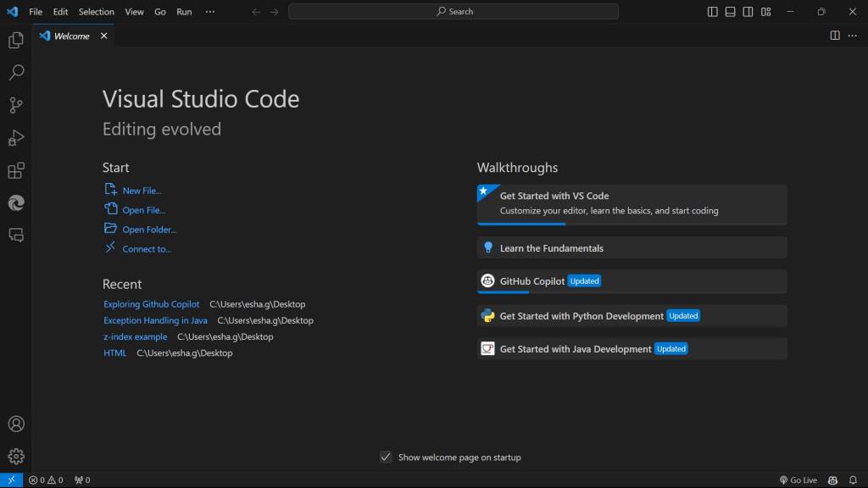
Task: Open the Exploring Github Copilot recent project
Action: 151,303
